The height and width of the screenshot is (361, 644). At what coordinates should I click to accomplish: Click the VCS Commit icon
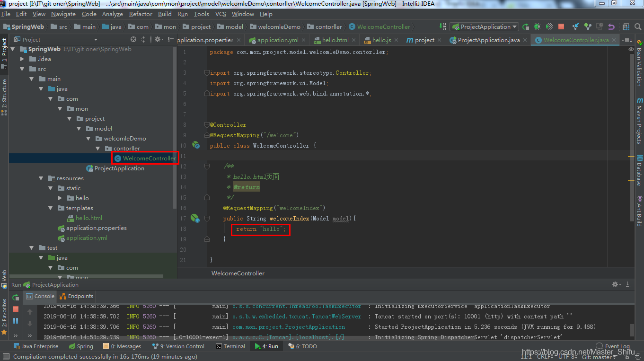coord(588,27)
